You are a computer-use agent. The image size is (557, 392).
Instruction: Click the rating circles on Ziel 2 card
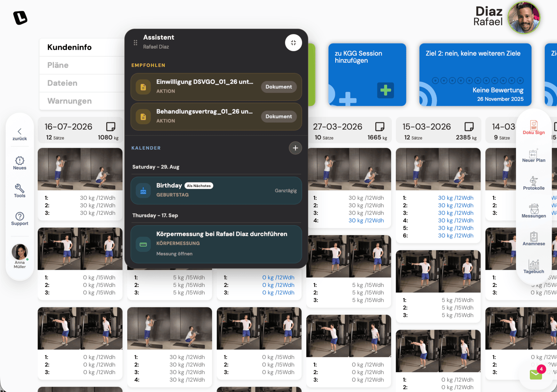[478, 80]
